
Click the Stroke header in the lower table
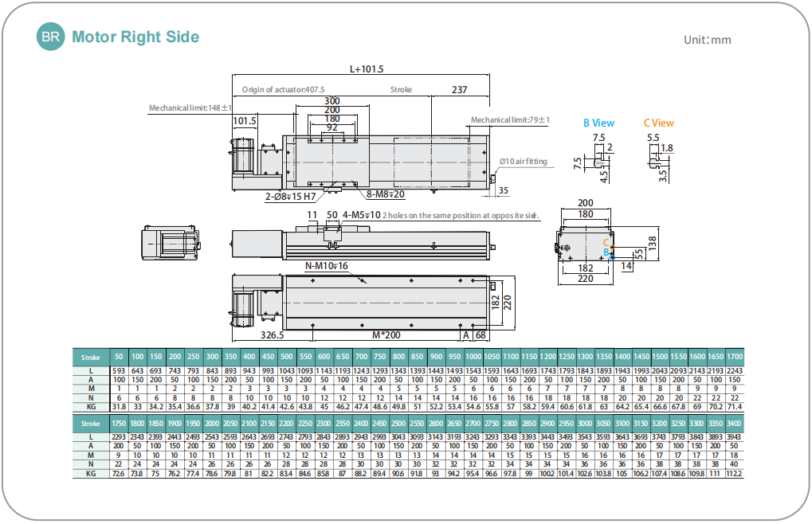coord(90,424)
